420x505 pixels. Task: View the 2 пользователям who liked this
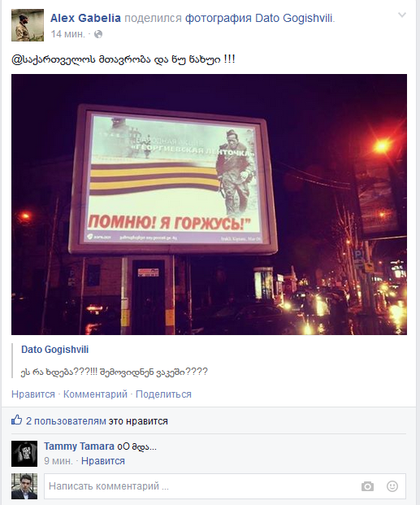66,421
